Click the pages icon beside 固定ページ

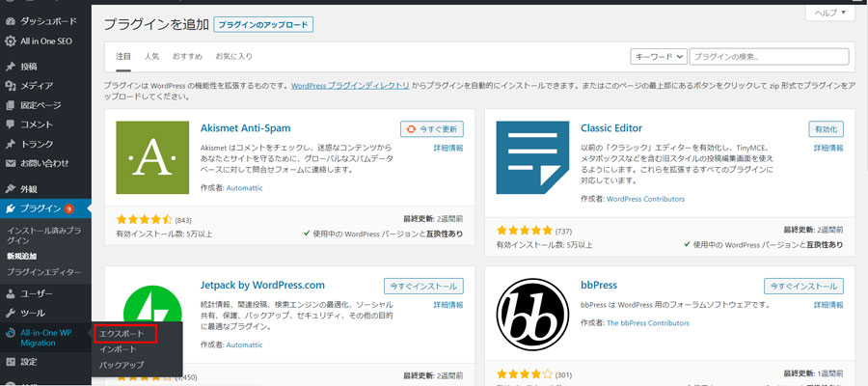pyautogui.click(x=10, y=105)
